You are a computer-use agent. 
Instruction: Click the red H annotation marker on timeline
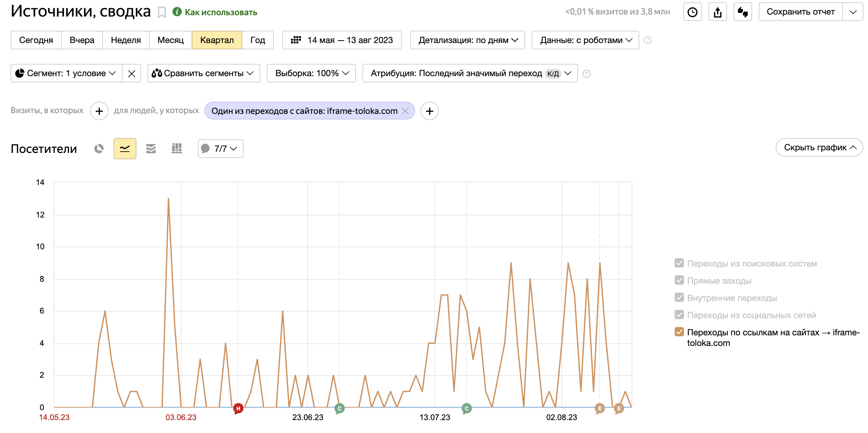pos(238,408)
